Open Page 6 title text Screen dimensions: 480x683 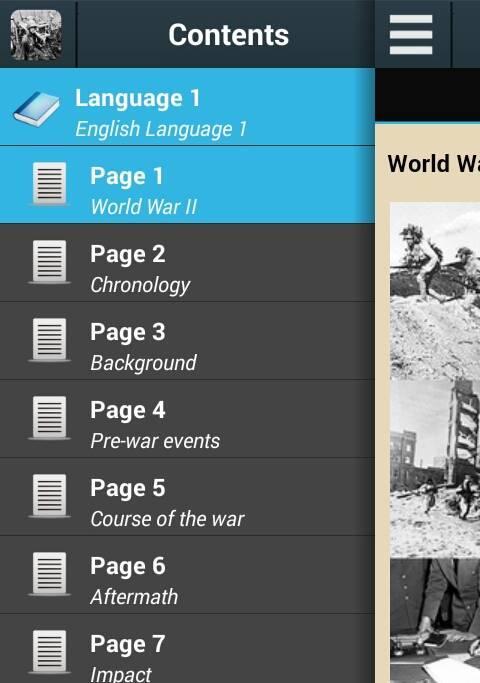click(x=128, y=566)
